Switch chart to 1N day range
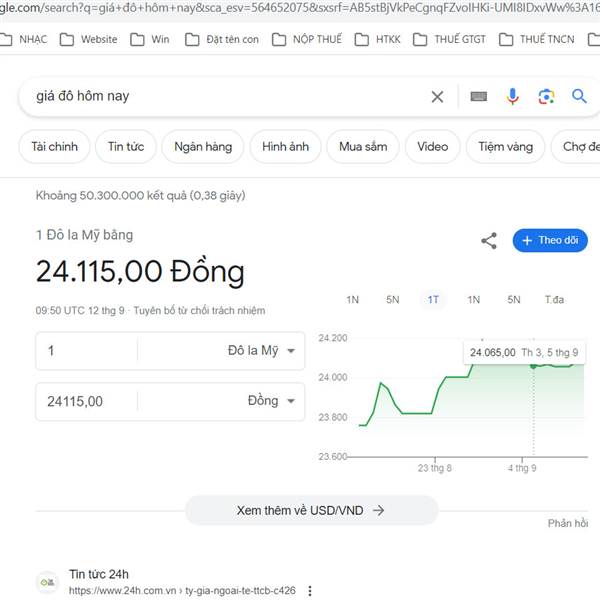 click(353, 300)
